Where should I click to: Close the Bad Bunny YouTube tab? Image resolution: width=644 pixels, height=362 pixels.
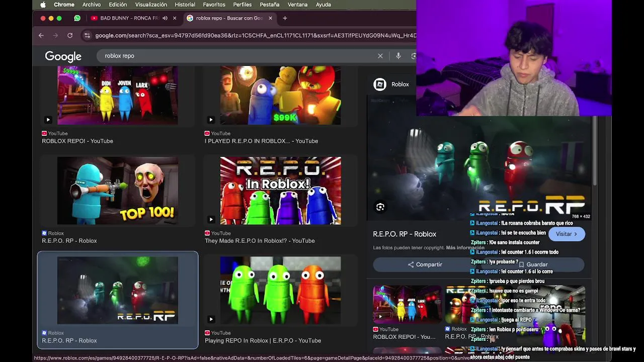[x=175, y=18]
